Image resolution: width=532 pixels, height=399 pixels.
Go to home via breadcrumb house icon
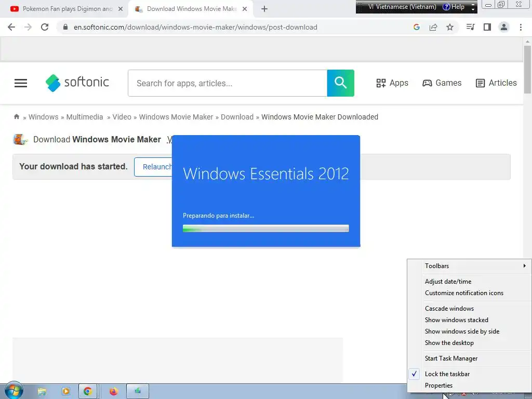(x=17, y=117)
